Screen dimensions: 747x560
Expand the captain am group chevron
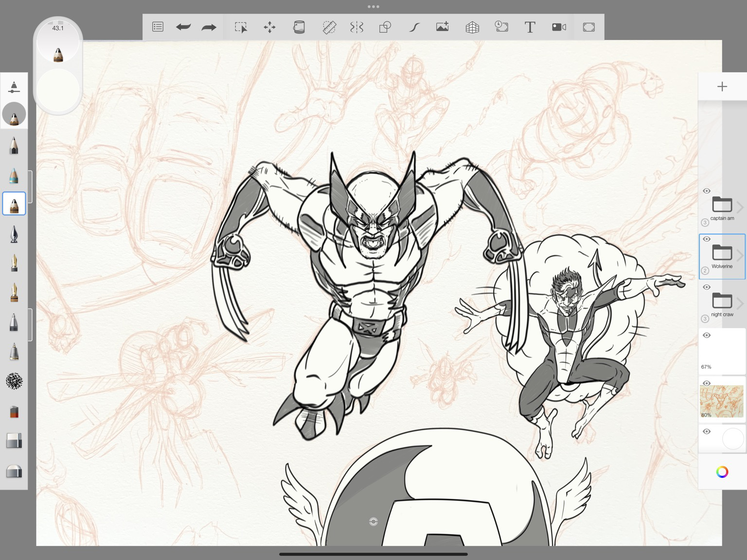(740, 207)
